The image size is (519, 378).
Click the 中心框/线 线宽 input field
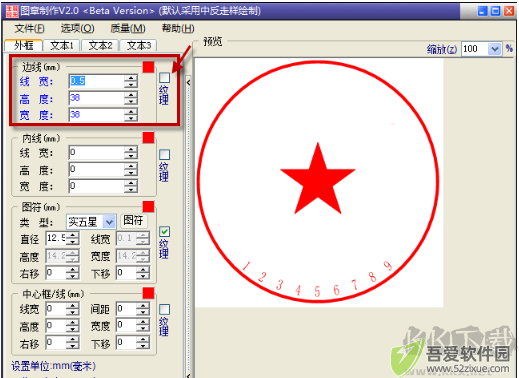(56, 309)
